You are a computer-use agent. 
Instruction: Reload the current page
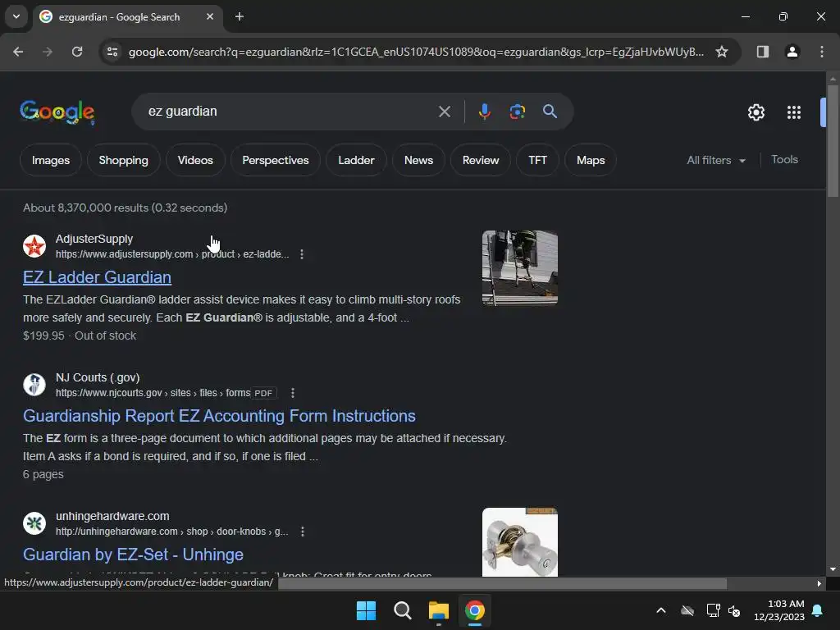click(x=77, y=52)
